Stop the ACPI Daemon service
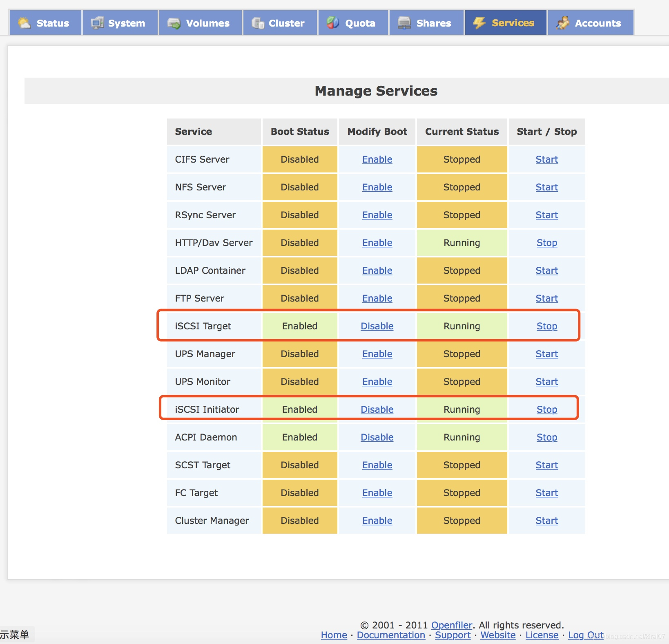The image size is (669, 644). click(x=547, y=437)
